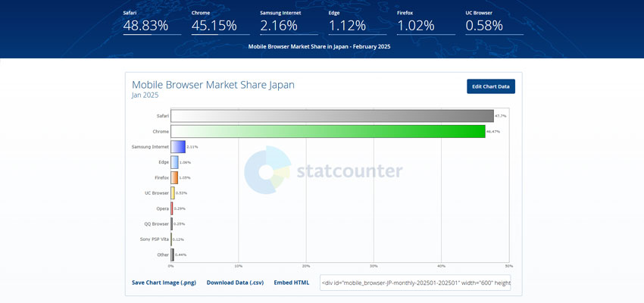Viewport: 644px width, 303px height.
Task: Click the 47.7% value beside Safari bar
Action: (501, 116)
